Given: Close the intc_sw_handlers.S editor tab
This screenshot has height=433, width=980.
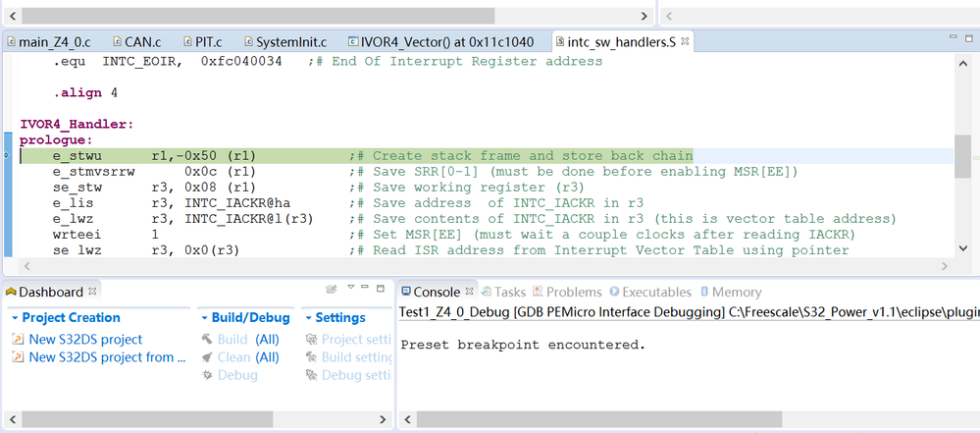Looking at the screenshot, I should 686,42.
